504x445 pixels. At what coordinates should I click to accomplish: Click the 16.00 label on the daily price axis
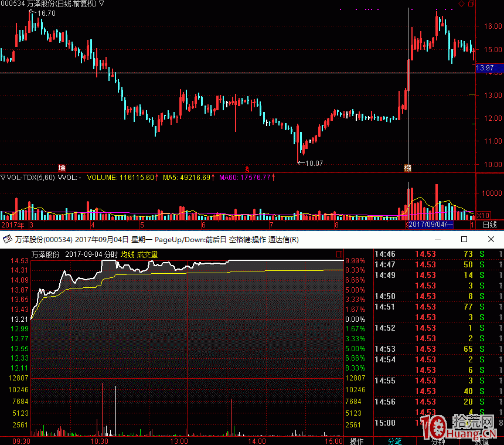tap(493, 26)
